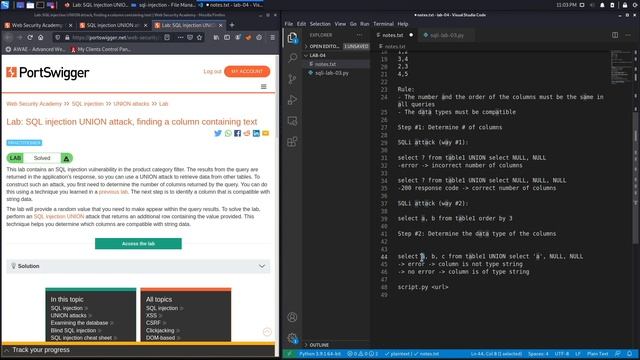Open the VS Code Search activity icon
Screen dimensions: 640x360
[x=292, y=58]
